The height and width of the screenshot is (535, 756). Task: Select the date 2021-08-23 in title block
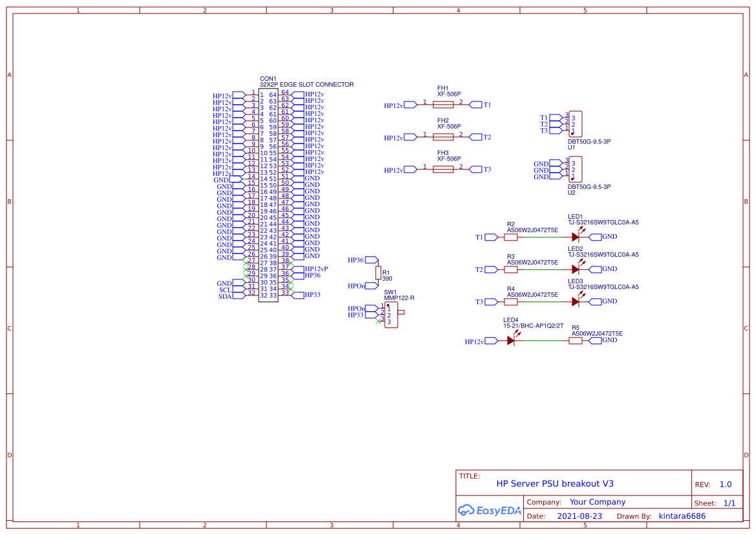tap(579, 516)
